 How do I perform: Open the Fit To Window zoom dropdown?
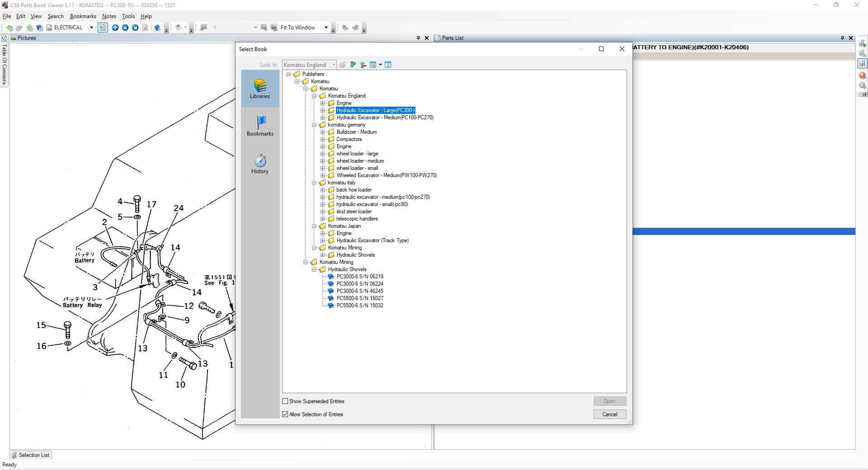326,28
